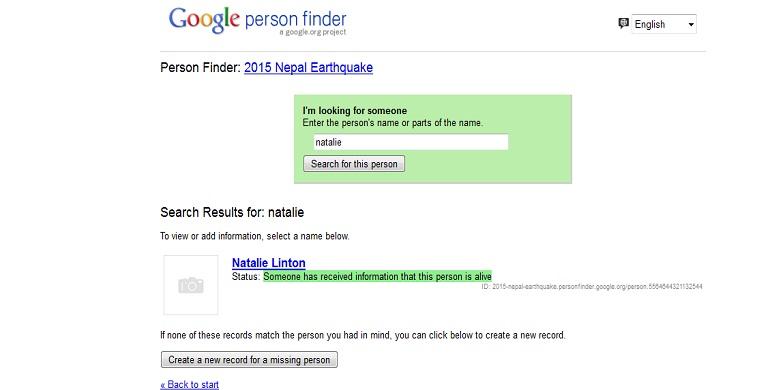Viewport: 780px width, 390px height.
Task: Click the 'Status:' label under Natalie Linton
Action: pos(246,276)
